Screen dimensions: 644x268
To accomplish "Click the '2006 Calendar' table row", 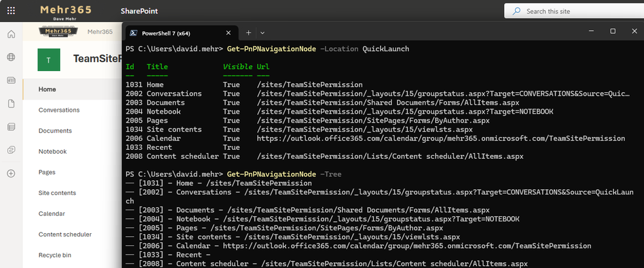I will 375,138.
